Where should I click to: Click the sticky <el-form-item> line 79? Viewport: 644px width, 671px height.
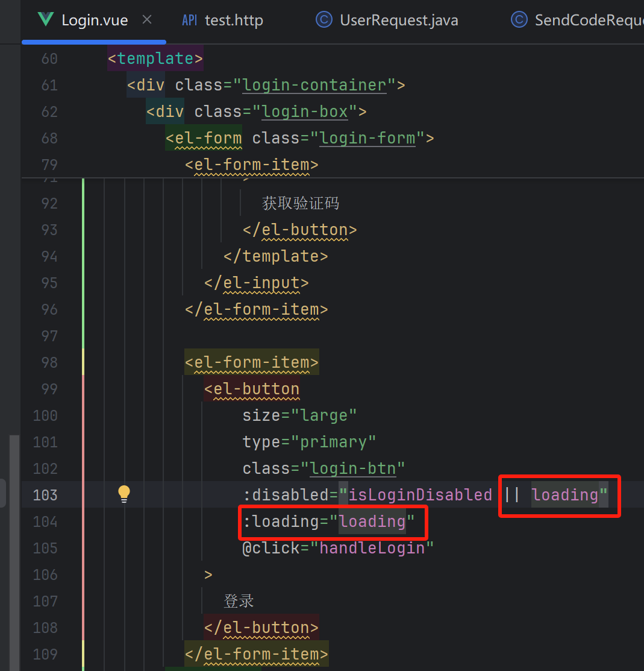251,165
